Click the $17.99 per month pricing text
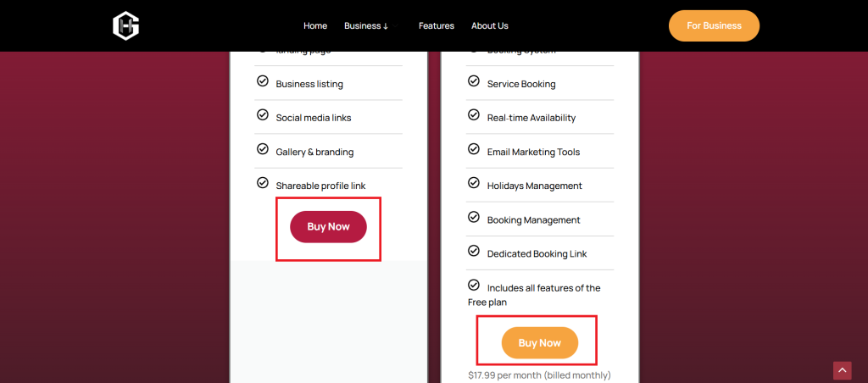 (539, 375)
